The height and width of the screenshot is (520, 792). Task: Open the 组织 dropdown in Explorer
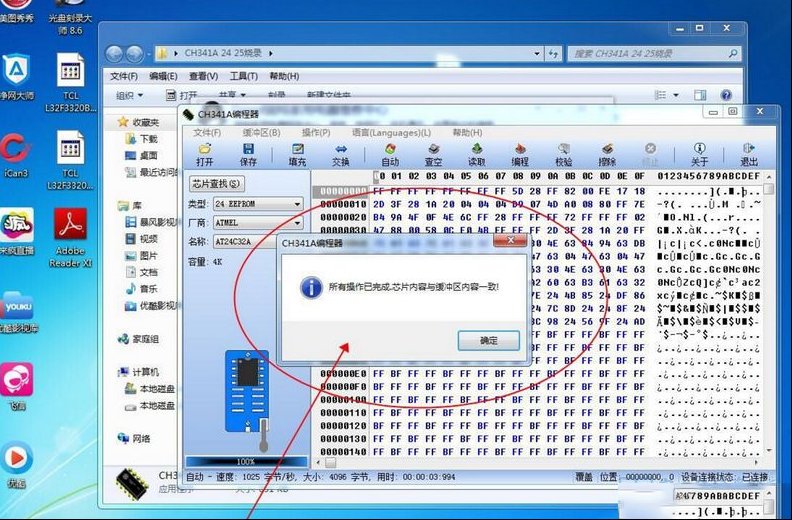pyautogui.click(x=129, y=96)
